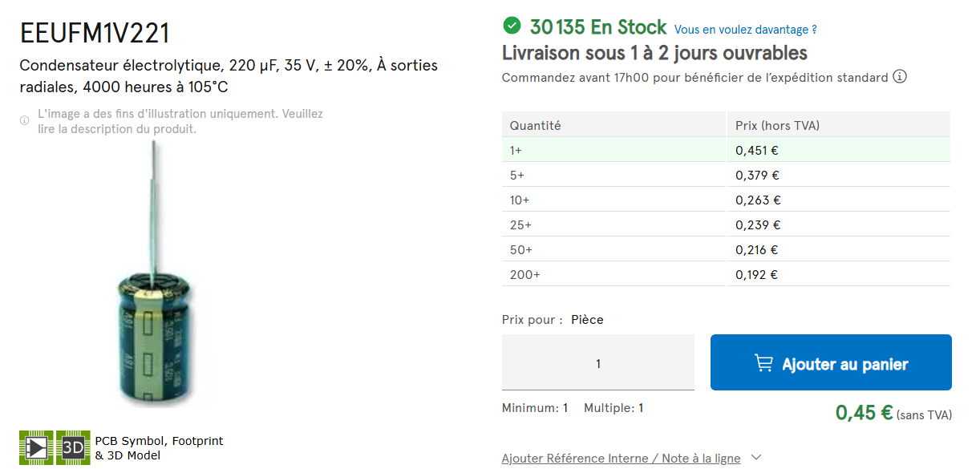Click the quantity input field
The image size is (980, 469).
[x=597, y=363]
